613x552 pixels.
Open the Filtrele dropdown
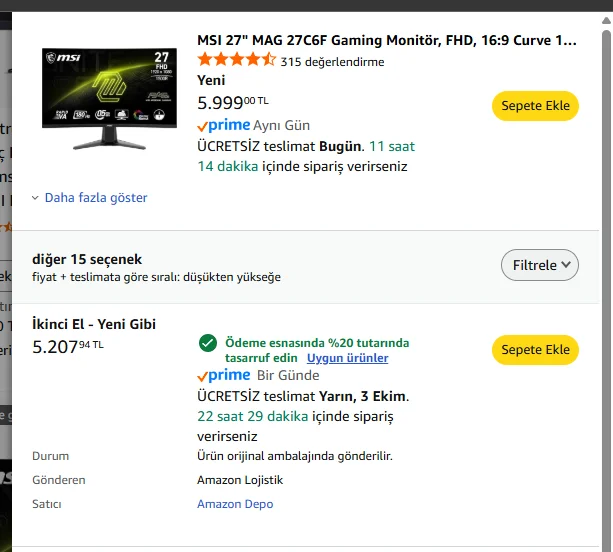click(539, 265)
